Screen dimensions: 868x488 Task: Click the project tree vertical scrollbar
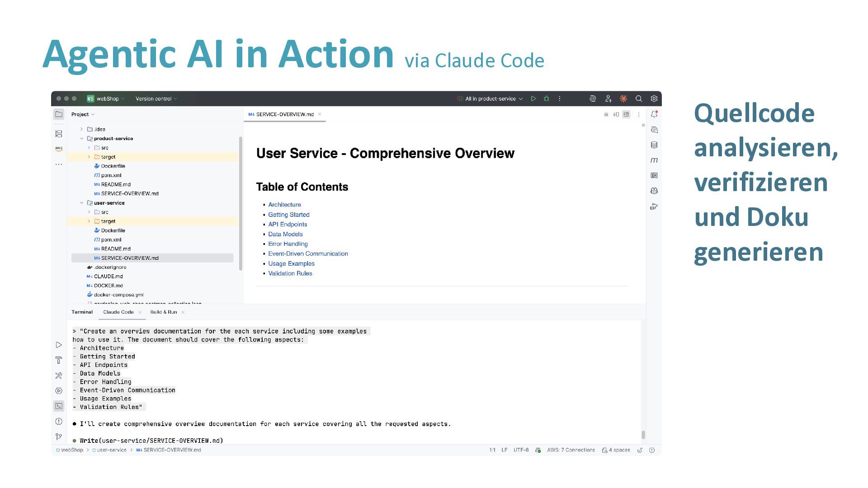click(241, 203)
